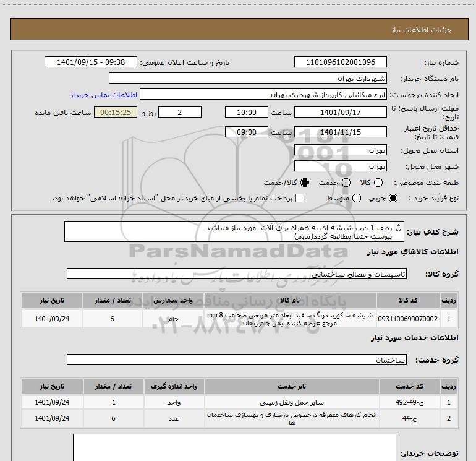This screenshot has width=476, height=461.
Task: Click نام خدمت column header
Action: coord(291,386)
